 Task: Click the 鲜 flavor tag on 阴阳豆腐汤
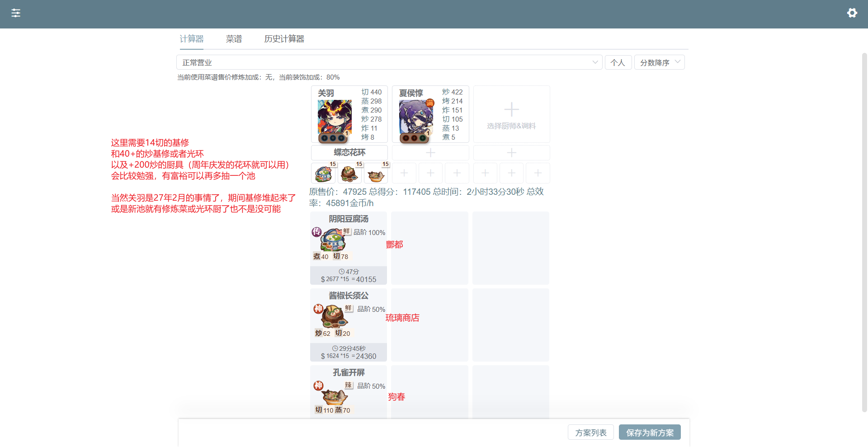pyautogui.click(x=347, y=231)
